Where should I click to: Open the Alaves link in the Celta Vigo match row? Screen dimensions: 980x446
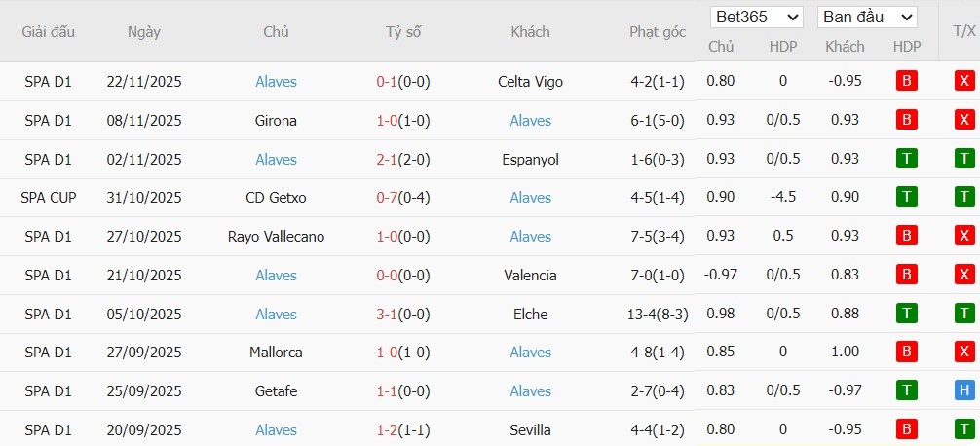coord(276,82)
